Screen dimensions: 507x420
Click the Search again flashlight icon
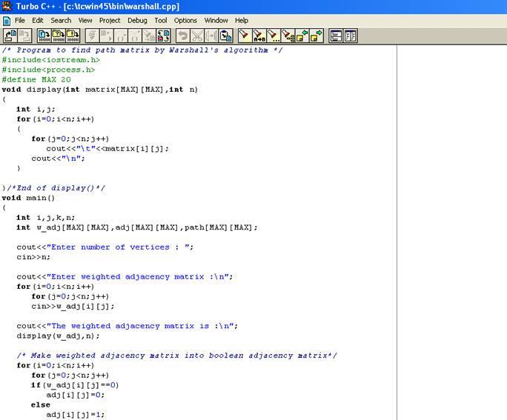pos(274,36)
